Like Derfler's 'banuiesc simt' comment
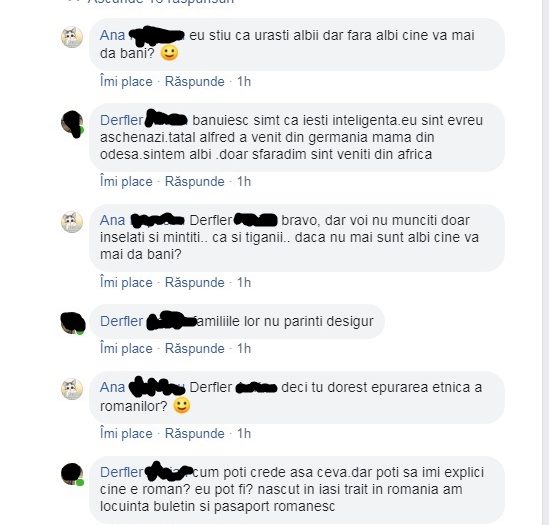The image size is (549, 525). pyautogui.click(x=126, y=182)
